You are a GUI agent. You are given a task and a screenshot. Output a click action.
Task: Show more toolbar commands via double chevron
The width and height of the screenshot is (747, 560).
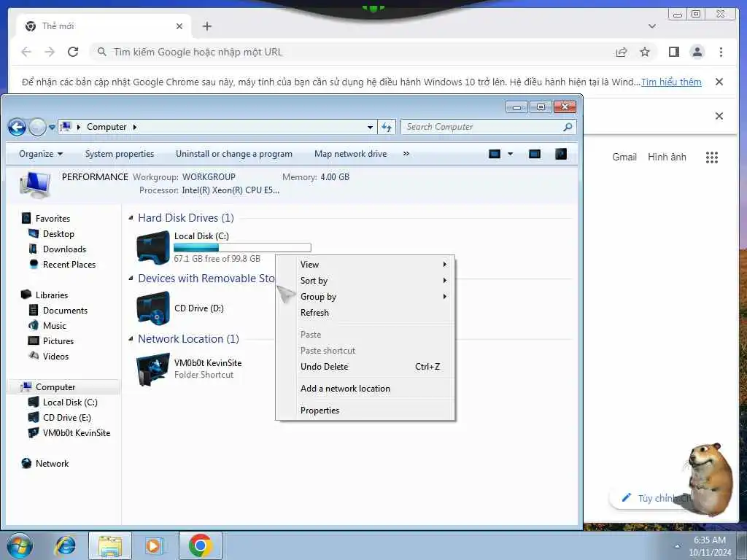(x=406, y=154)
